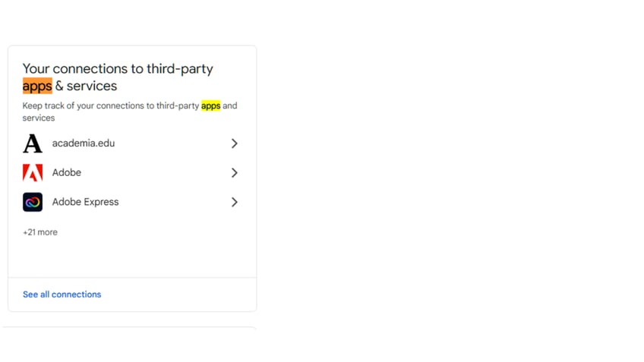Open the See all connections link
This screenshot has width=644, height=362.
pyautogui.click(x=62, y=294)
